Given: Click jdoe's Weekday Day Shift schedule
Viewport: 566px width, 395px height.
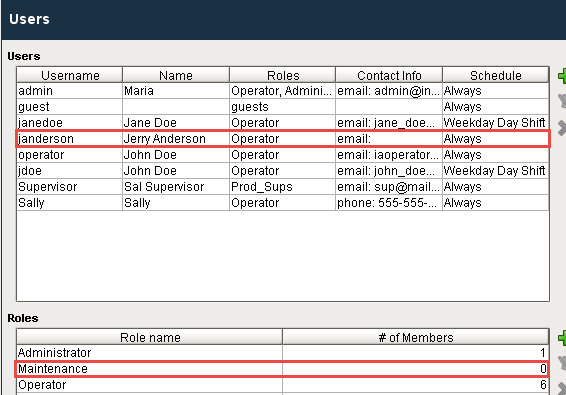Looking at the screenshot, I should (x=496, y=170).
